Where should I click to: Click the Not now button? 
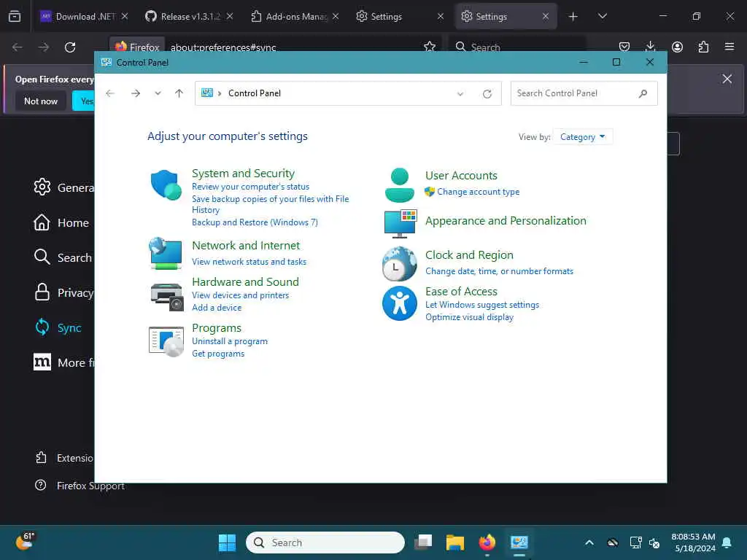point(41,101)
